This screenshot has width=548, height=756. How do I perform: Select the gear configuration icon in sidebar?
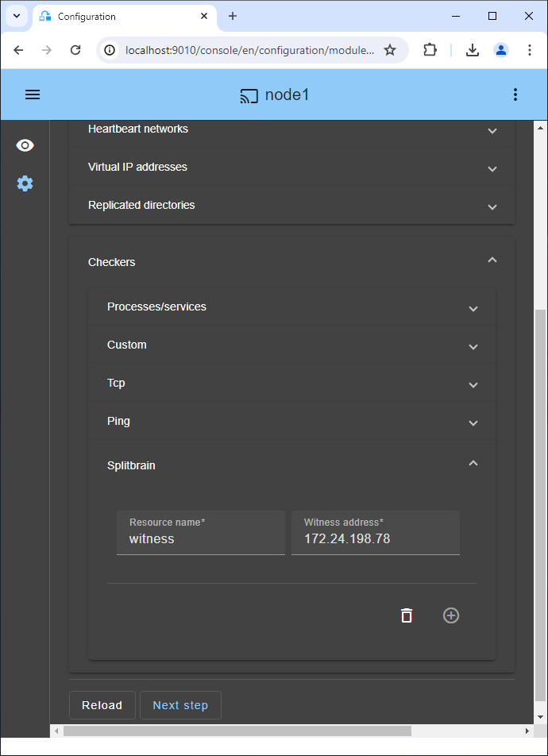pos(25,183)
